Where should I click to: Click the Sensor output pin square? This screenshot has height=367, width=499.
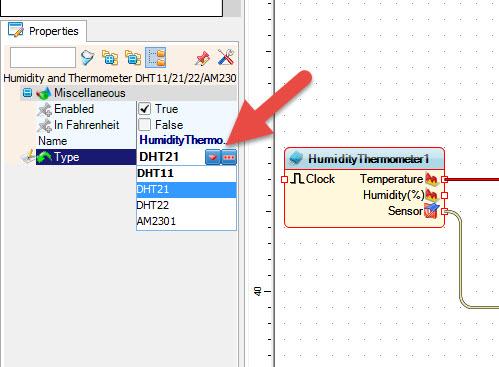(444, 211)
